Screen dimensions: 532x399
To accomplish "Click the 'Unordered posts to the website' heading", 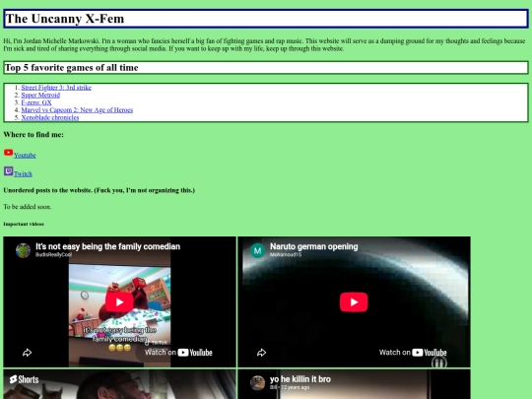I will (x=100, y=190).
